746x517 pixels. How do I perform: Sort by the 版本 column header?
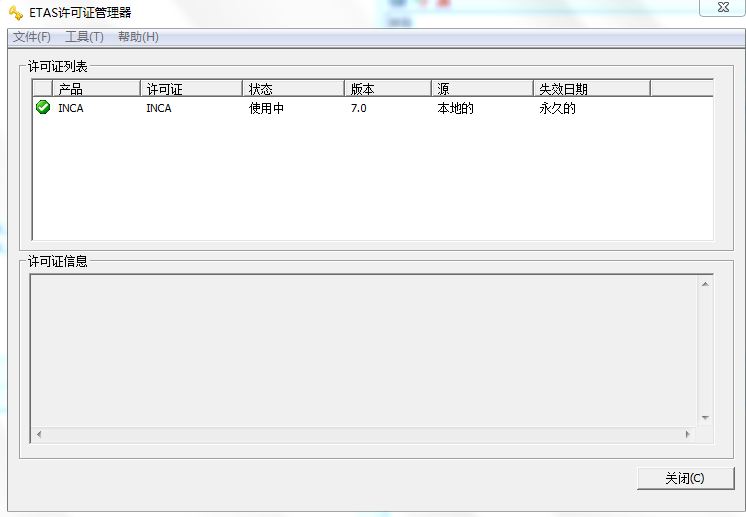click(x=387, y=89)
